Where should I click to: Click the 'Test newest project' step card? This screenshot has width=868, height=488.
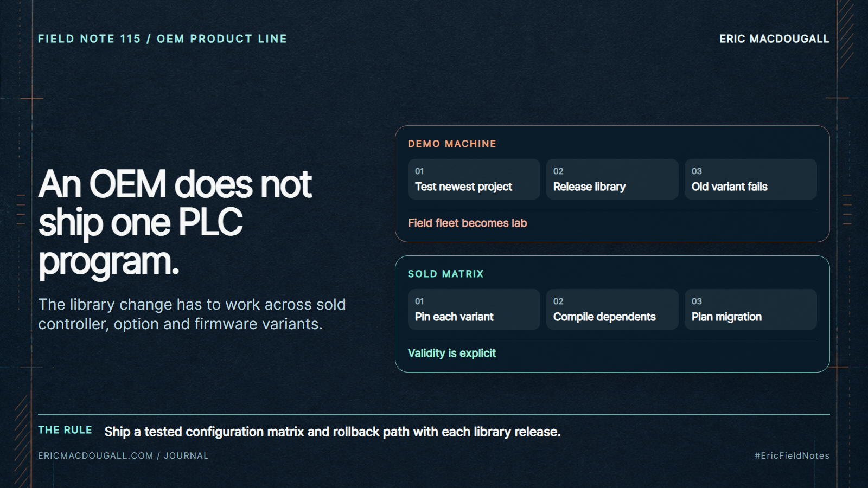(474, 179)
